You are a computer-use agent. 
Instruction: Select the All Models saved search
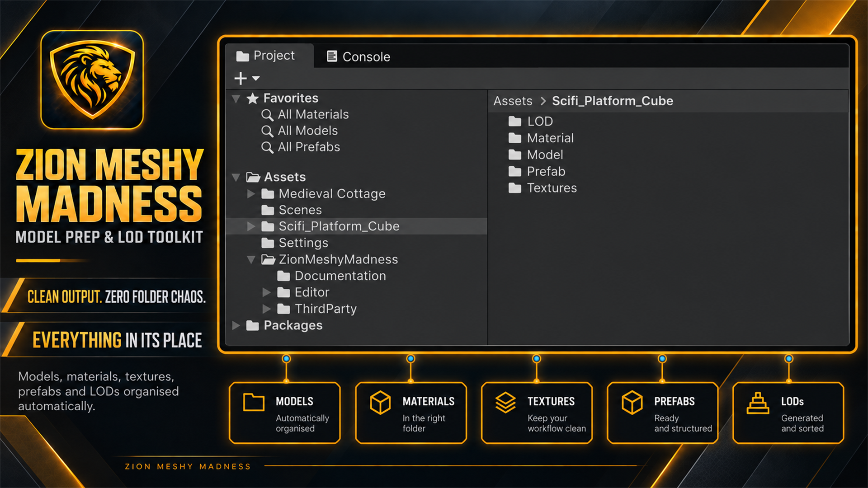point(308,131)
